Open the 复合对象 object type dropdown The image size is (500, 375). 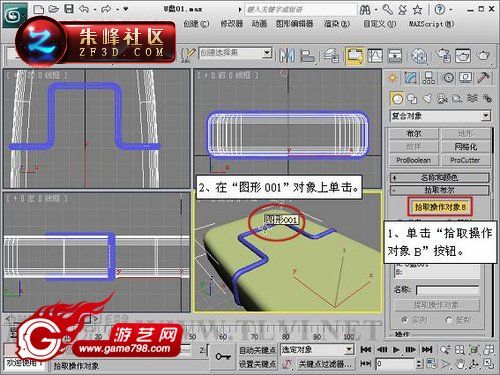(440, 116)
